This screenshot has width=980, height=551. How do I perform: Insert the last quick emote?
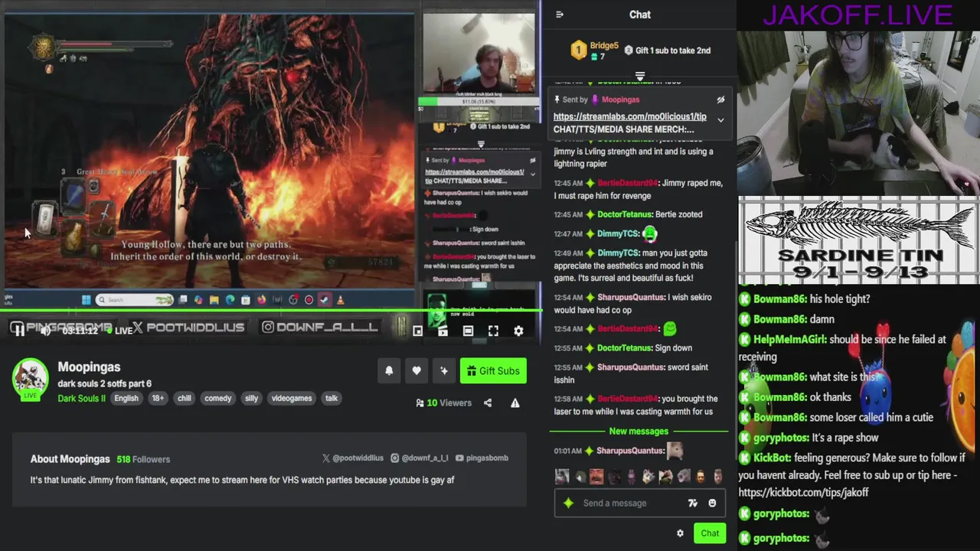pos(717,476)
